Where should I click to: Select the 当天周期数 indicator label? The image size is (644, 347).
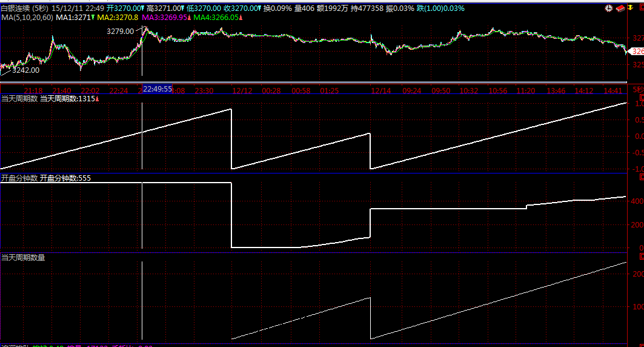[19, 98]
